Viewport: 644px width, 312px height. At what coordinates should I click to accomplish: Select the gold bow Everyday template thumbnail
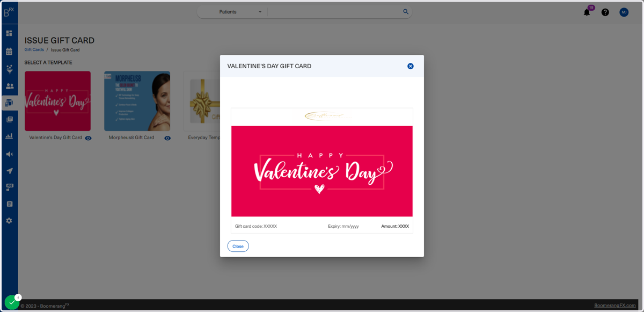202,101
